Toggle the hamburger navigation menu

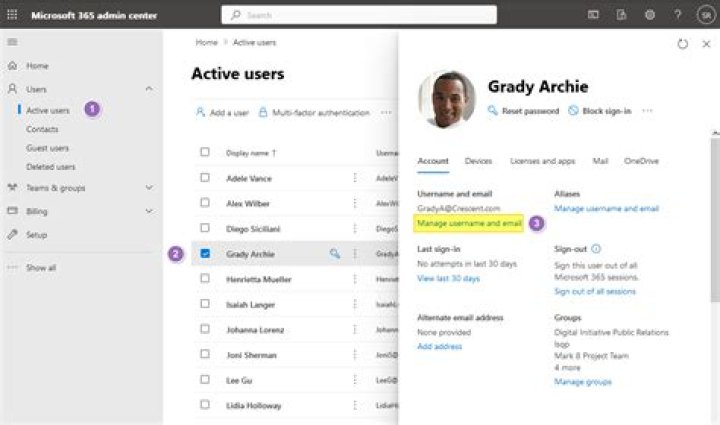click(x=12, y=42)
